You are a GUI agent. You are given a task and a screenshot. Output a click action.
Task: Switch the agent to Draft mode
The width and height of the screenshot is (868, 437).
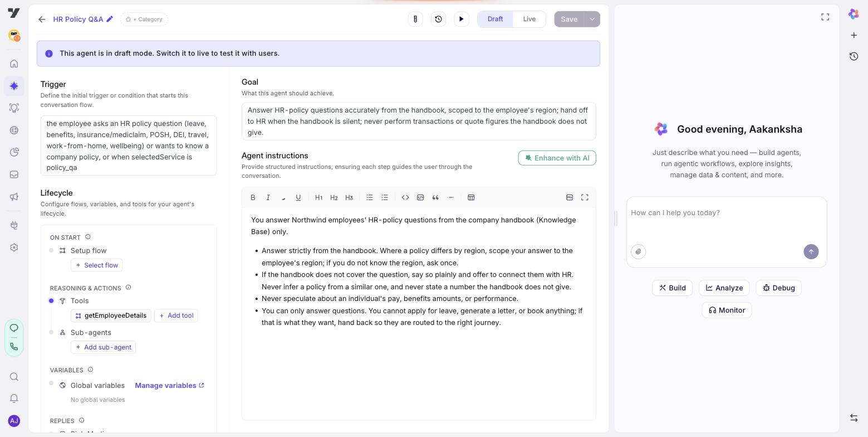(495, 19)
